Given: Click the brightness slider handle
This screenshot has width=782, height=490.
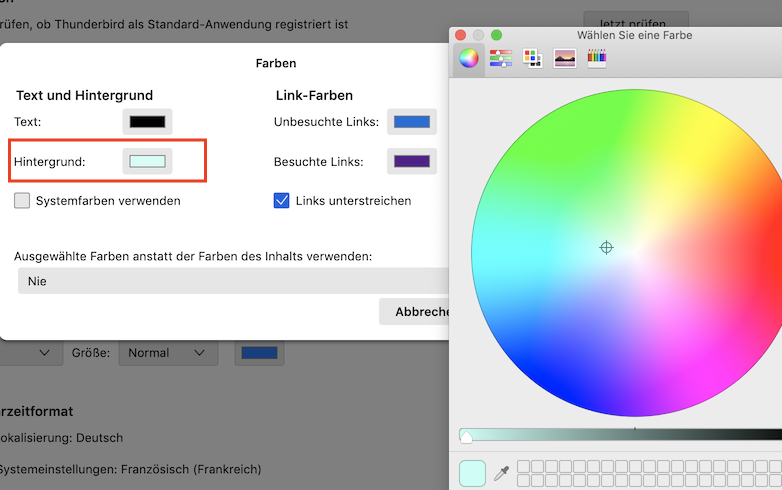Looking at the screenshot, I should click(x=466, y=436).
